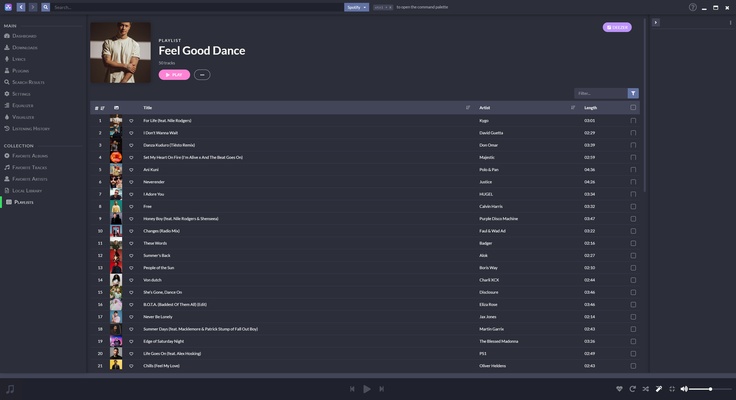
Task: Select checkbox for For Life track
Action: (633, 121)
